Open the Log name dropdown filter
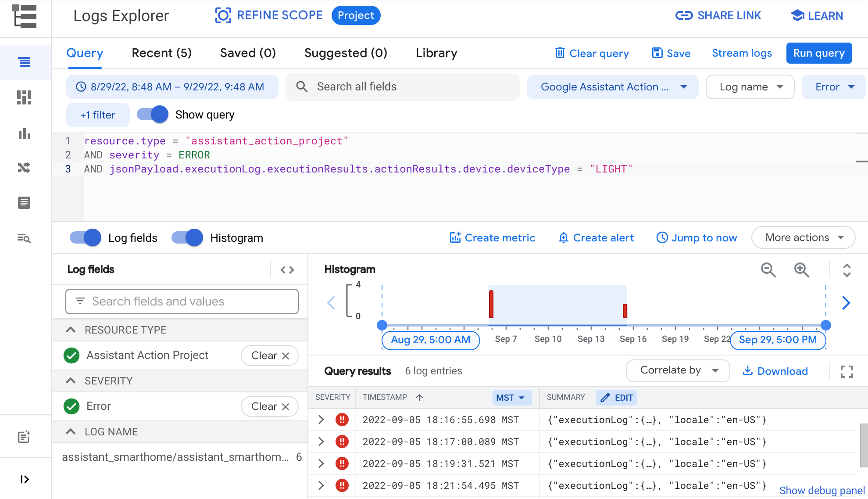Image resolution: width=868 pixels, height=499 pixels. click(750, 86)
